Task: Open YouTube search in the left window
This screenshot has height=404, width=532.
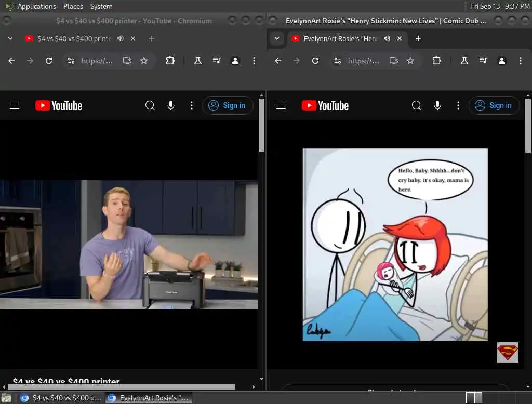Action: pos(150,105)
